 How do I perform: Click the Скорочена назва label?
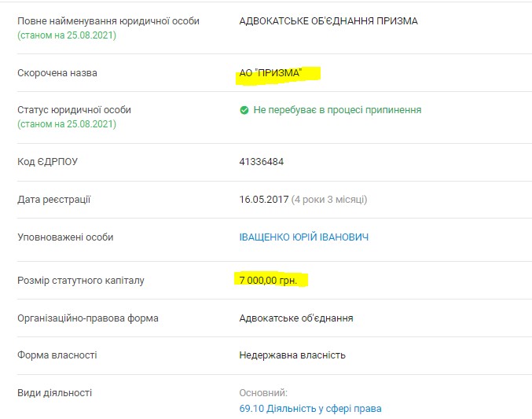(57, 73)
